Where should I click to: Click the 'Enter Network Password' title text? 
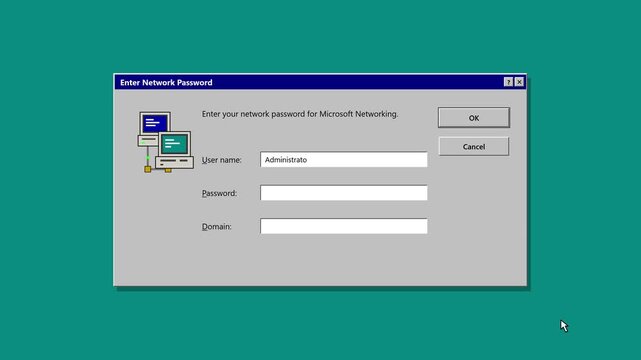pos(166,83)
